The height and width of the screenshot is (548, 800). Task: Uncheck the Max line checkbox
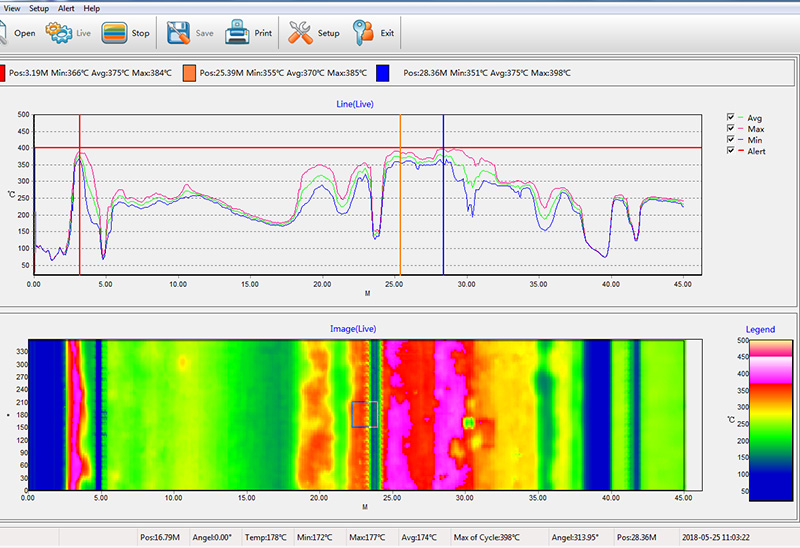(730, 129)
